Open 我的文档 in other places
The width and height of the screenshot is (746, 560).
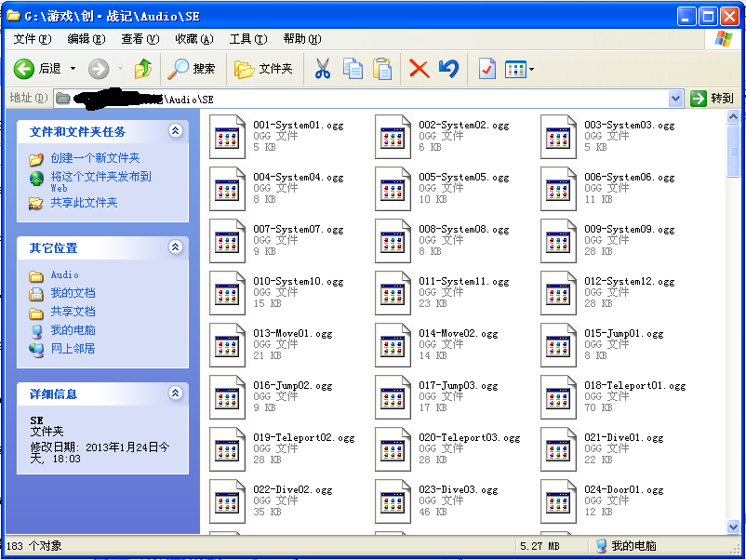click(73, 293)
